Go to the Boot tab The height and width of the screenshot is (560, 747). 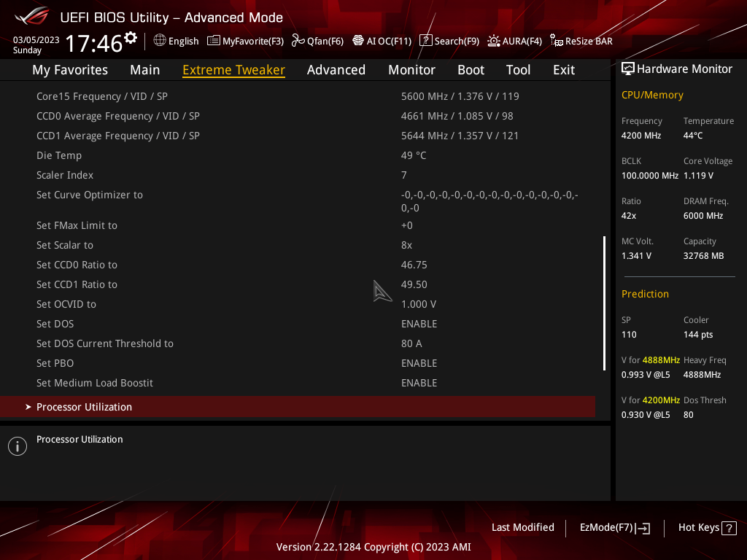click(x=471, y=69)
